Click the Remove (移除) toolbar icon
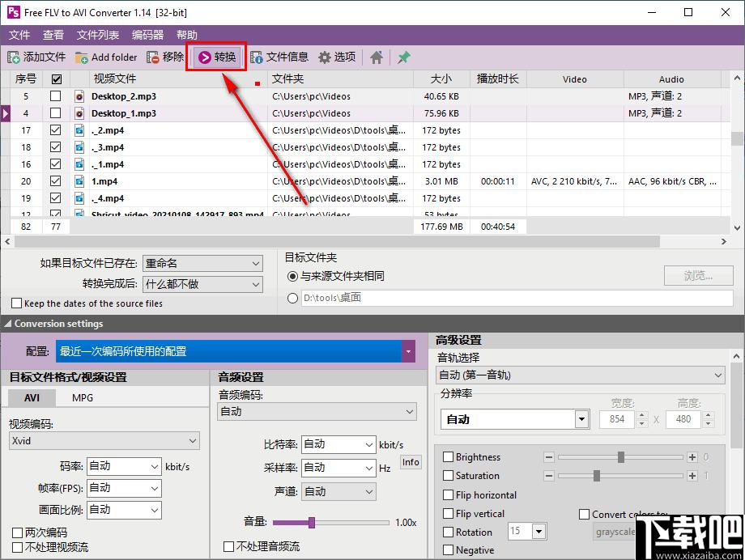The image size is (745, 560). click(x=152, y=57)
